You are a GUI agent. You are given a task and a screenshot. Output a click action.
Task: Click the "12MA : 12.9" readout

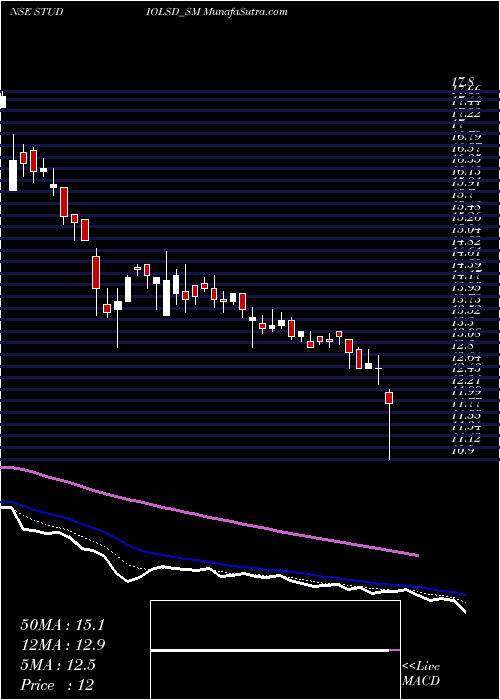tap(62, 645)
